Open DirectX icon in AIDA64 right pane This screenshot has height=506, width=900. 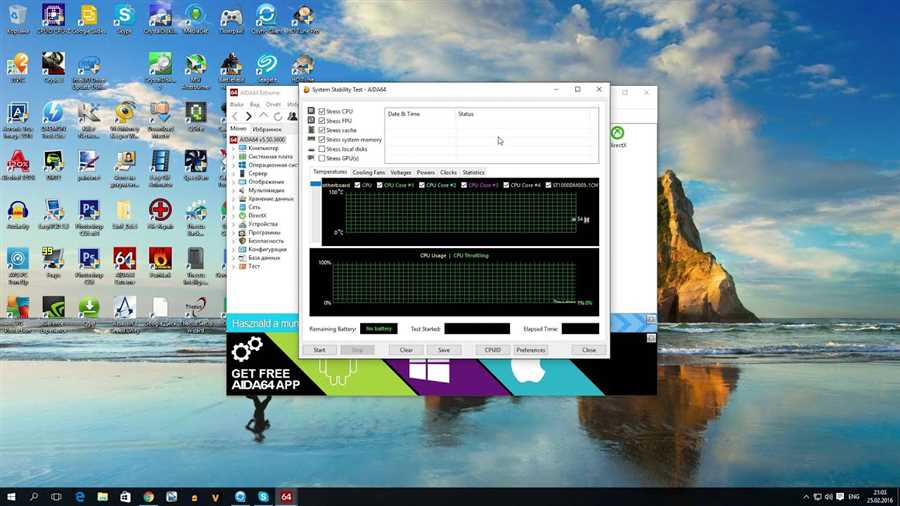[618, 138]
